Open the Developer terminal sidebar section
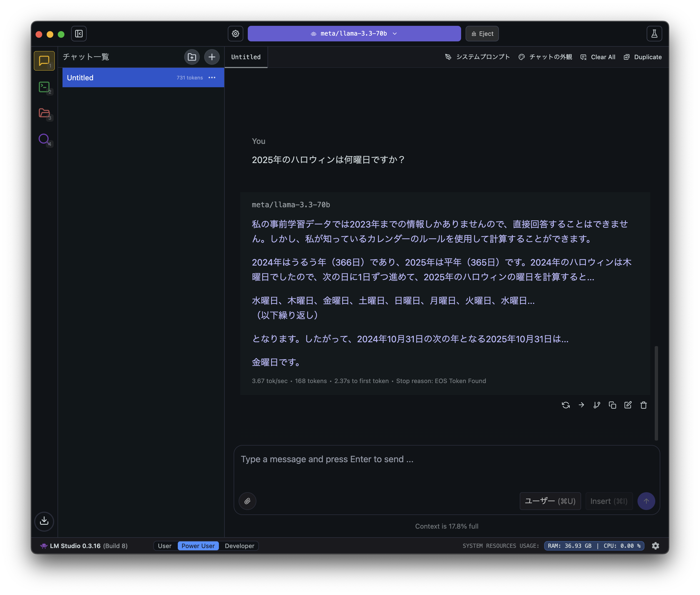Screen dimensions: 700x595 coord(44,87)
